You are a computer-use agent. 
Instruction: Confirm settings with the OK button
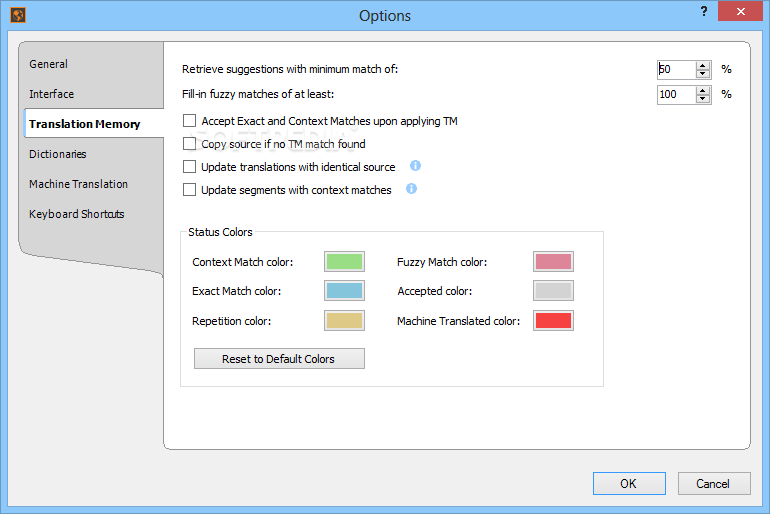[x=628, y=484]
